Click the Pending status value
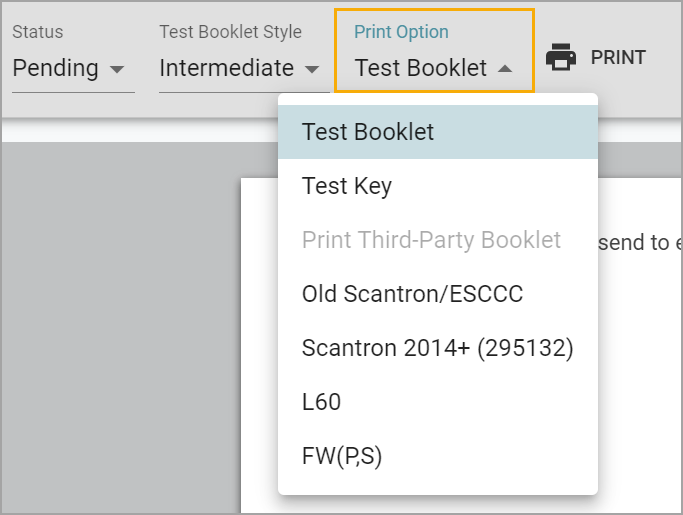683x515 pixels. 55,68
